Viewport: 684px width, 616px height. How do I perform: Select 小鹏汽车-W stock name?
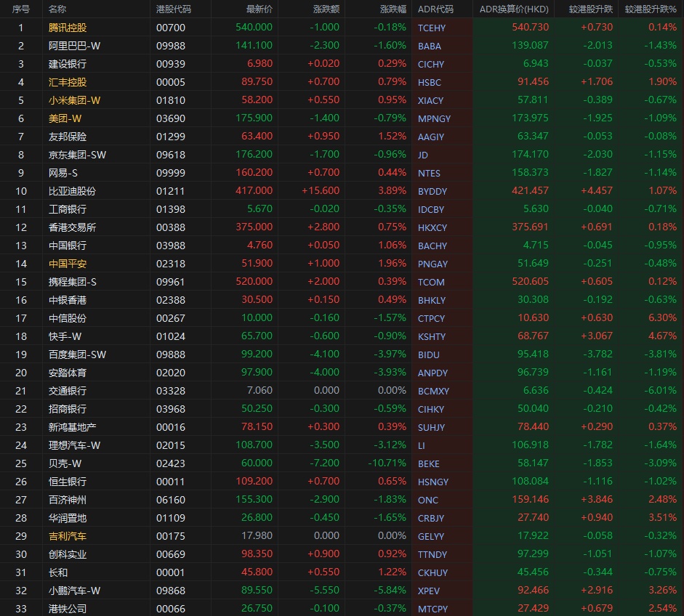74,591
